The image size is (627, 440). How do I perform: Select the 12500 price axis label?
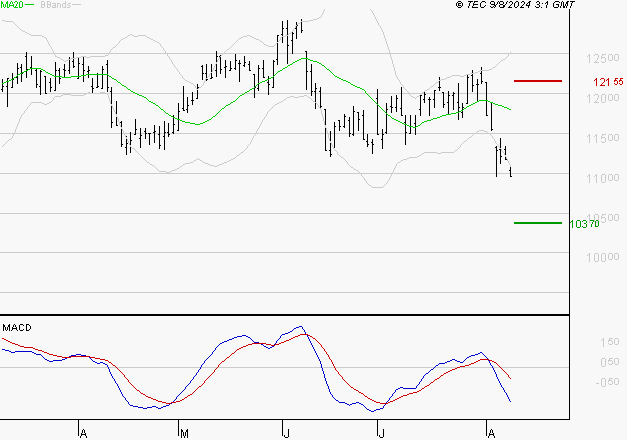coord(603,58)
